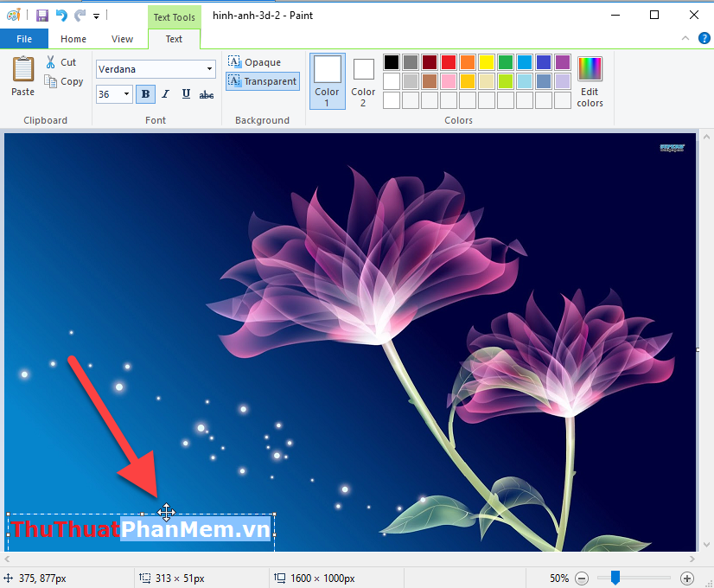Pick the red color swatch

(448, 61)
